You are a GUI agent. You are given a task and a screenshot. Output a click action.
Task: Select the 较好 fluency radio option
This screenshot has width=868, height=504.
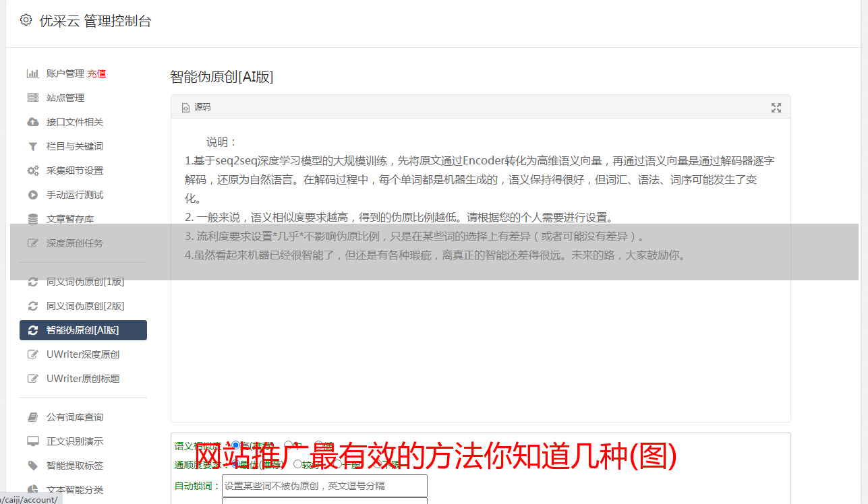click(297, 464)
